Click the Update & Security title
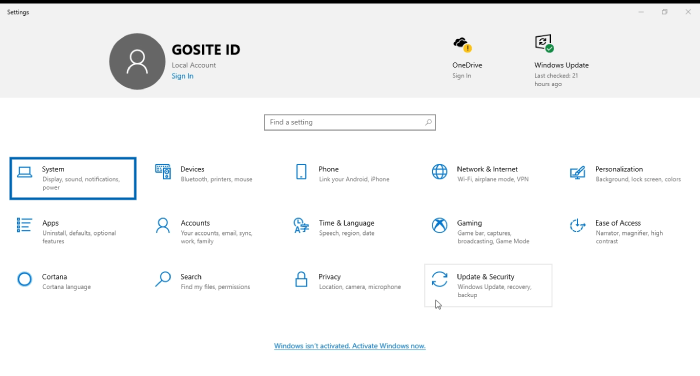700x376 pixels. [485, 277]
